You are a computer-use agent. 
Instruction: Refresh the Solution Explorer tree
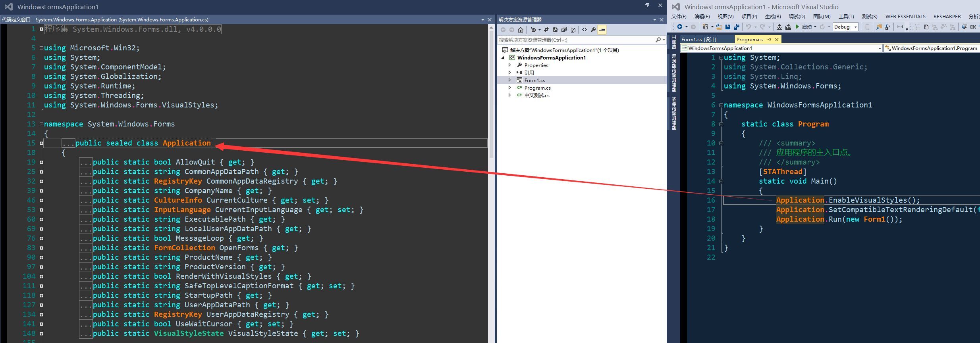[555, 30]
